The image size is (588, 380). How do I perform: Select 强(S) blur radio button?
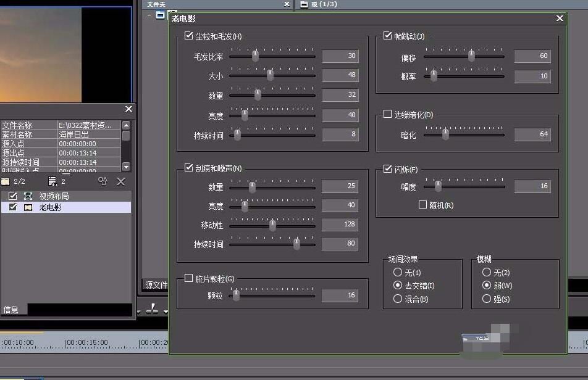(x=487, y=299)
